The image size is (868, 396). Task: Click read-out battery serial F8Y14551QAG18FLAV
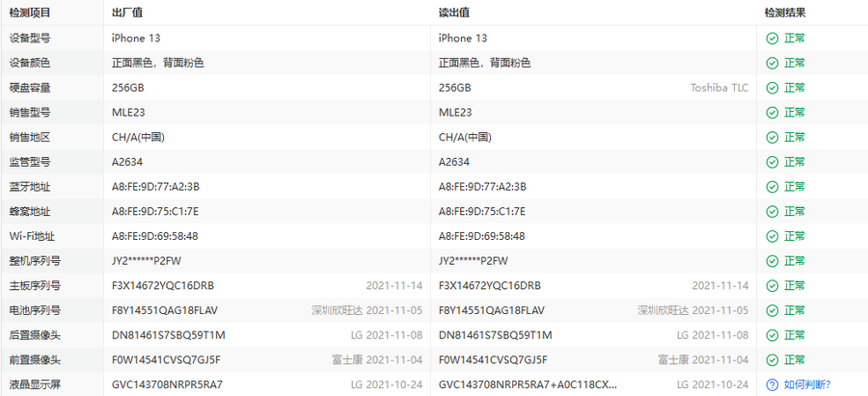pos(492,310)
